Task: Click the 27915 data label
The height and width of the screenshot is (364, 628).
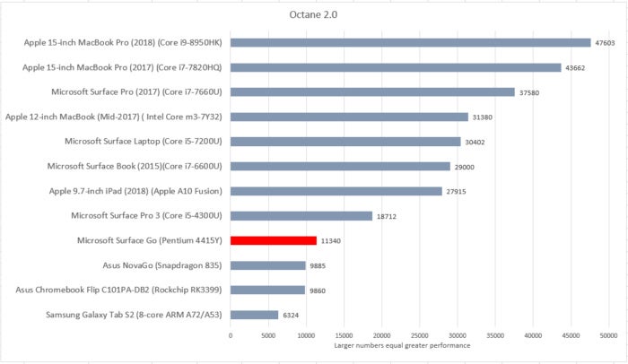Action: [456, 192]
